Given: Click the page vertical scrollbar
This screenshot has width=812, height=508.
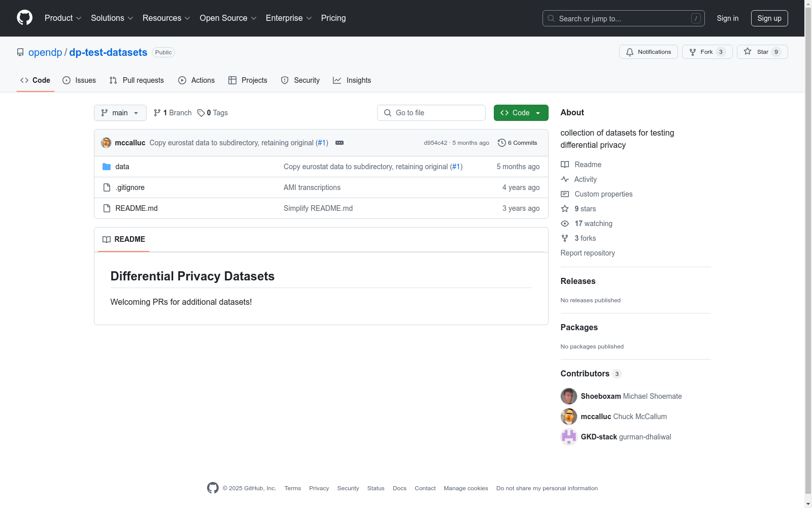Looking at the screenshot, I should [808, 254].
